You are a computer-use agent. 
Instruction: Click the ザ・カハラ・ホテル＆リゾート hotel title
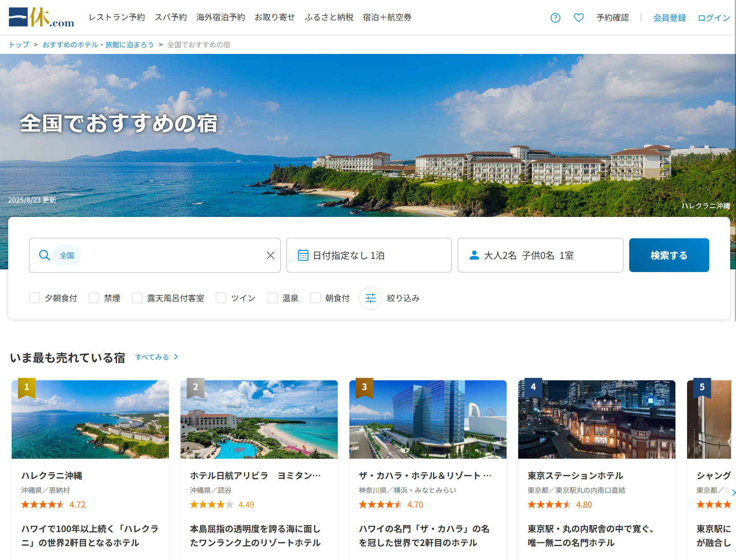click(425, 476)
